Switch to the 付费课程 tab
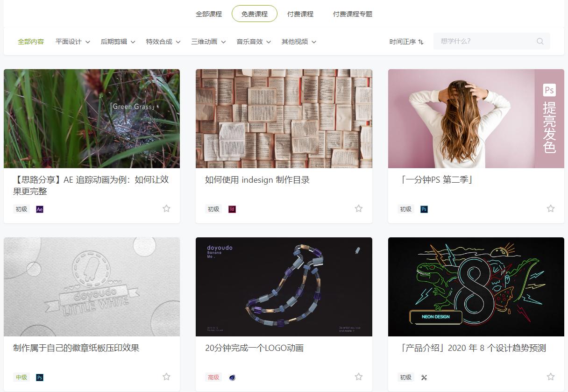The height and width of the screenshot is (392, 568). tap(299, 14)
